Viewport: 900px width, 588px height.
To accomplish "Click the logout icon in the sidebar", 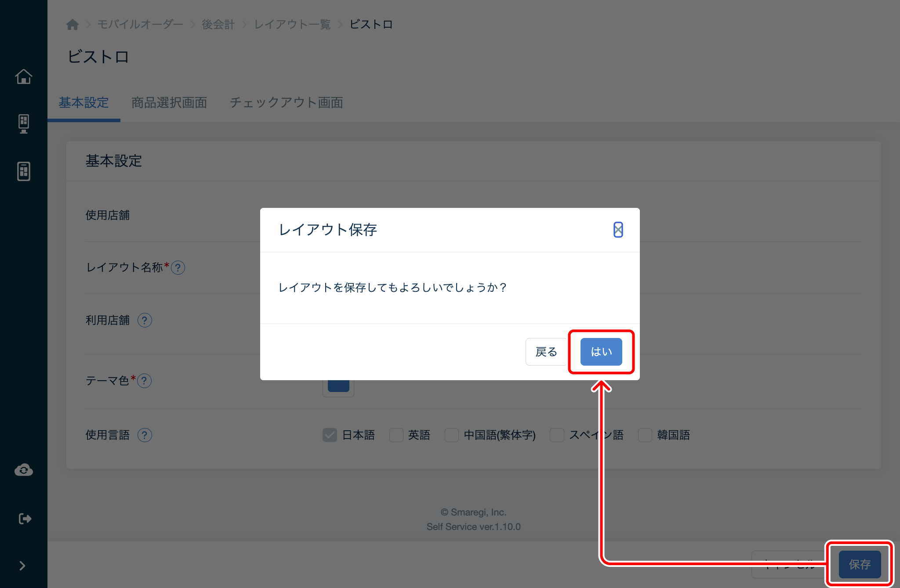I will coord(24,518).
